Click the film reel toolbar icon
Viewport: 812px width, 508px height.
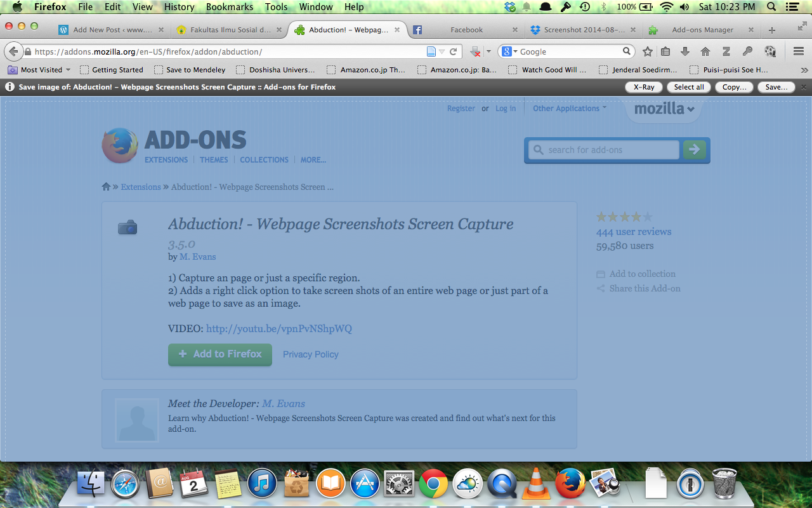(770, 51)
